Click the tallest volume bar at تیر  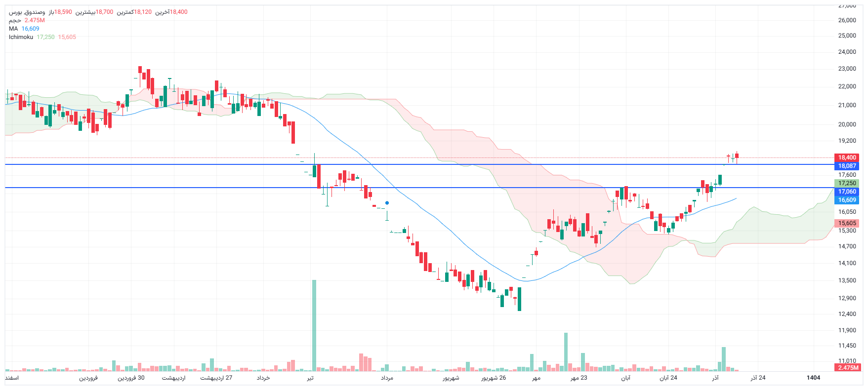[x=314, y=325]
